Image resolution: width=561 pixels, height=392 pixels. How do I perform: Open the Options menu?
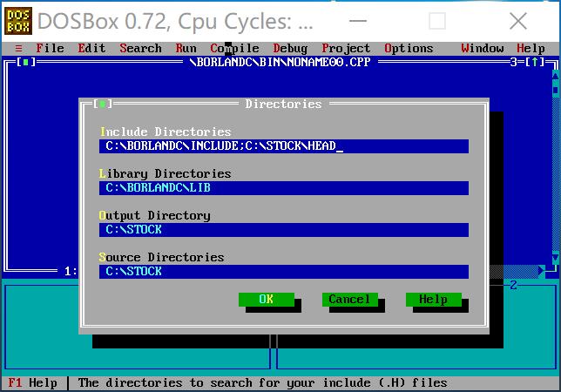(409, 48)
